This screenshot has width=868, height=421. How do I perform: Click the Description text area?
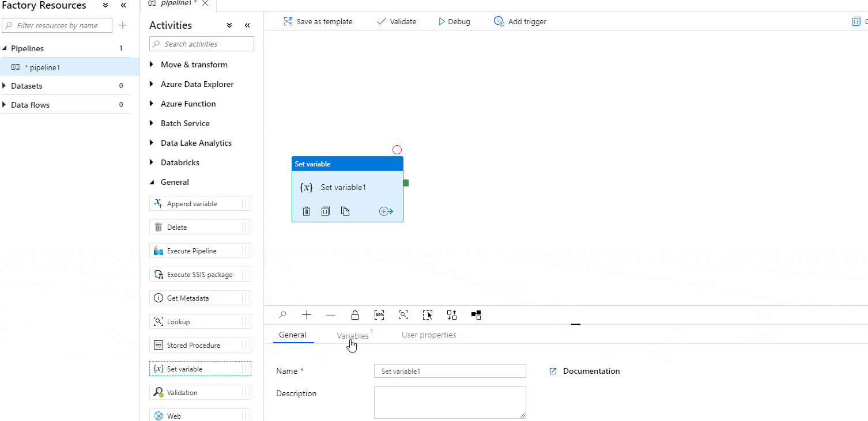(x=450, y=402)
